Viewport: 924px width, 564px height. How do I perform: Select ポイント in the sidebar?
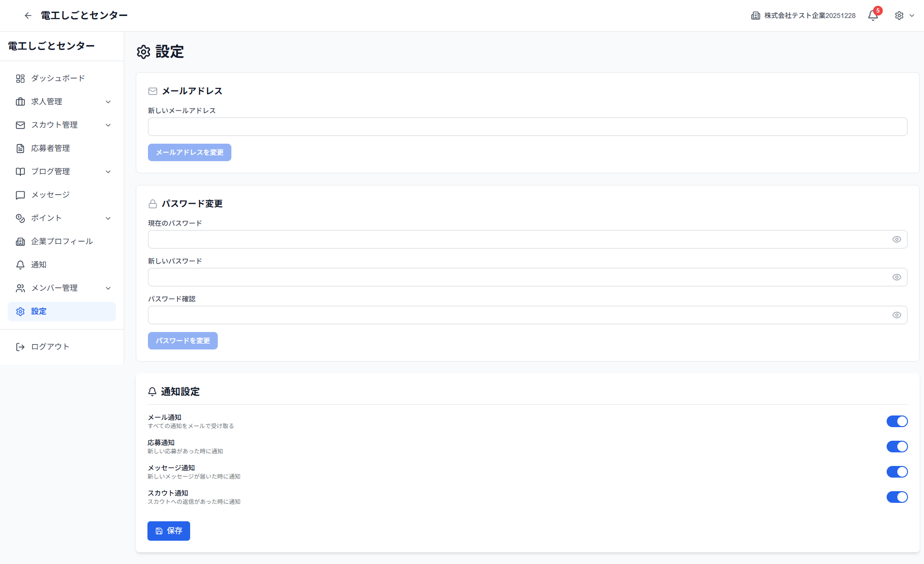pyautogui.click(x=47, y=218)
